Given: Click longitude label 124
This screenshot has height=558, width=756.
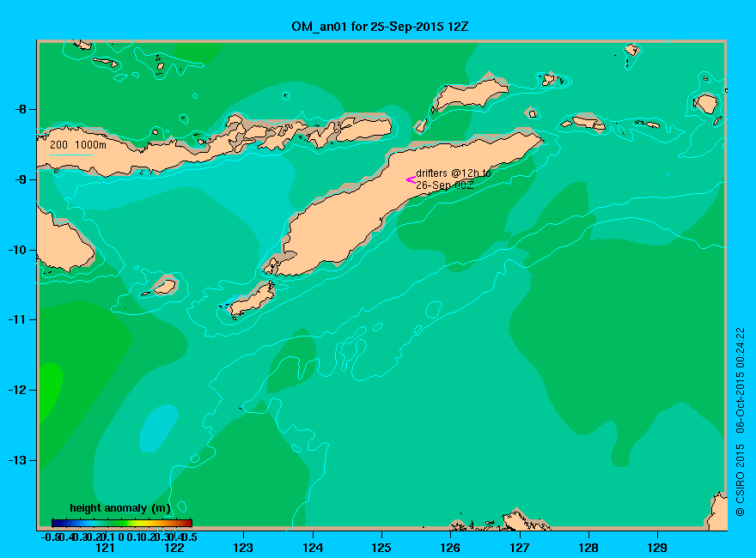Looking at the screenshot, I should [x=313, y=548].
